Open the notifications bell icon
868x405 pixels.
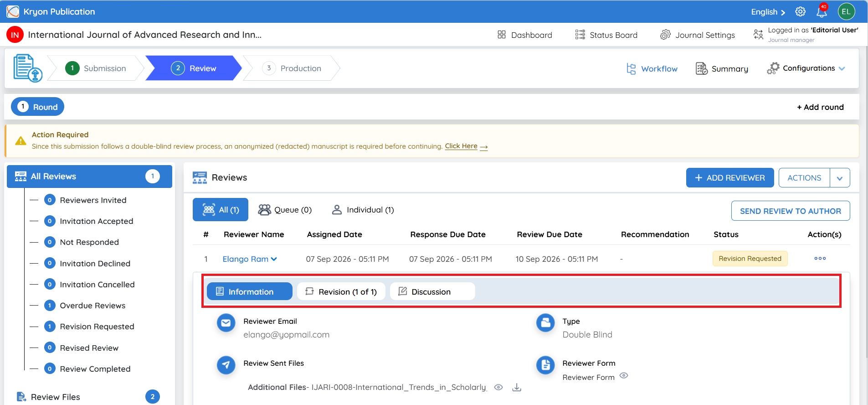[822, 11]
